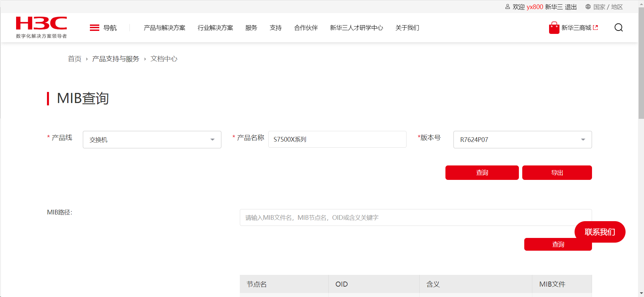Click the red 导出 button
This screenshot has width=644, height=297.
click(x=557, y=172)
